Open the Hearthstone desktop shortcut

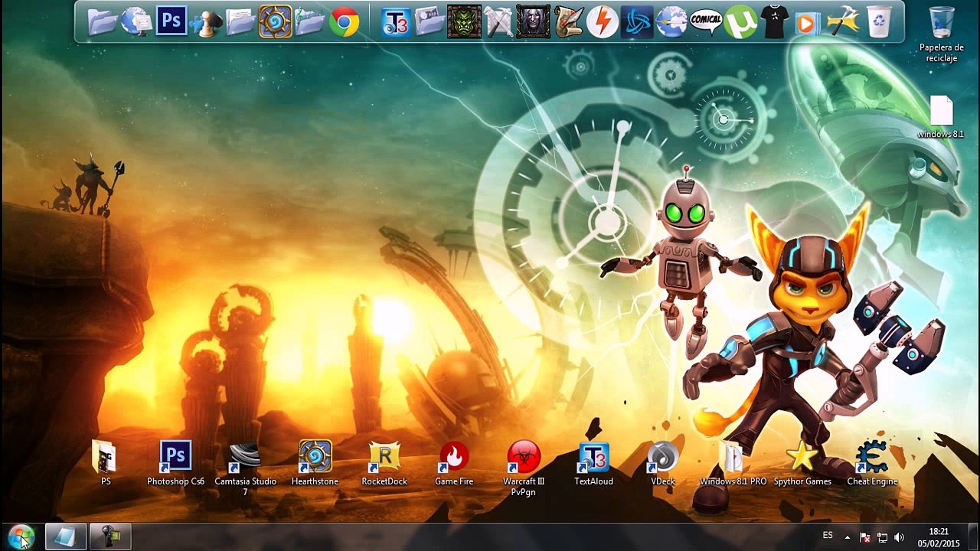pos(315,464)
